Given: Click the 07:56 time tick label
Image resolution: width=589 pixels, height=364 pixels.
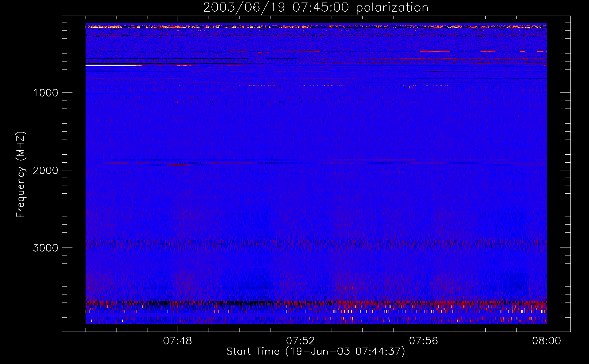Looking at the screenshot, I should 424,341.
